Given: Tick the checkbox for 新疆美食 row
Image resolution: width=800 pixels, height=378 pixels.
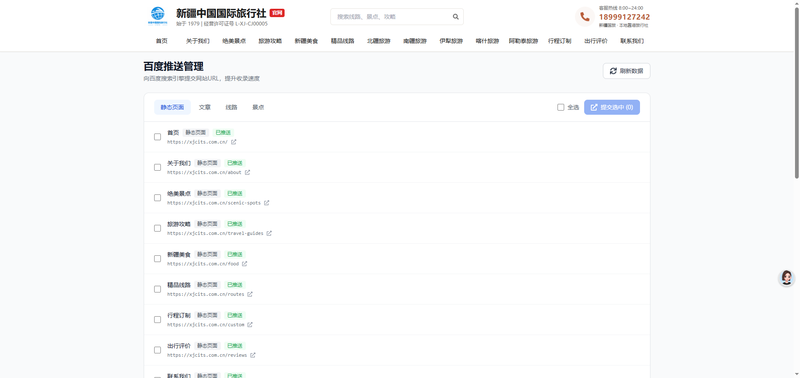Looking at the screenshot, I should coord(158,259).
